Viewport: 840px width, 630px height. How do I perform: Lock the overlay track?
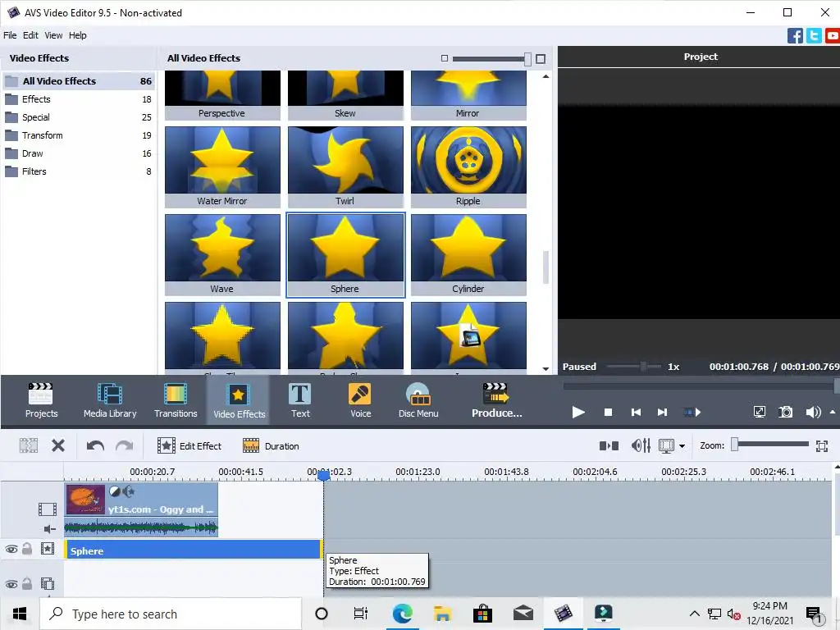pyautogui.click(x=27, y=583)
